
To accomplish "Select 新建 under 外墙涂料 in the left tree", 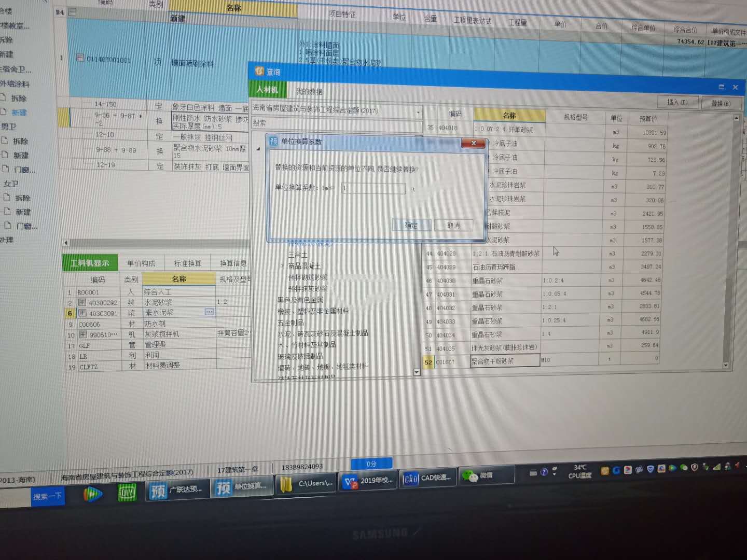I will (x=19, y=113).
